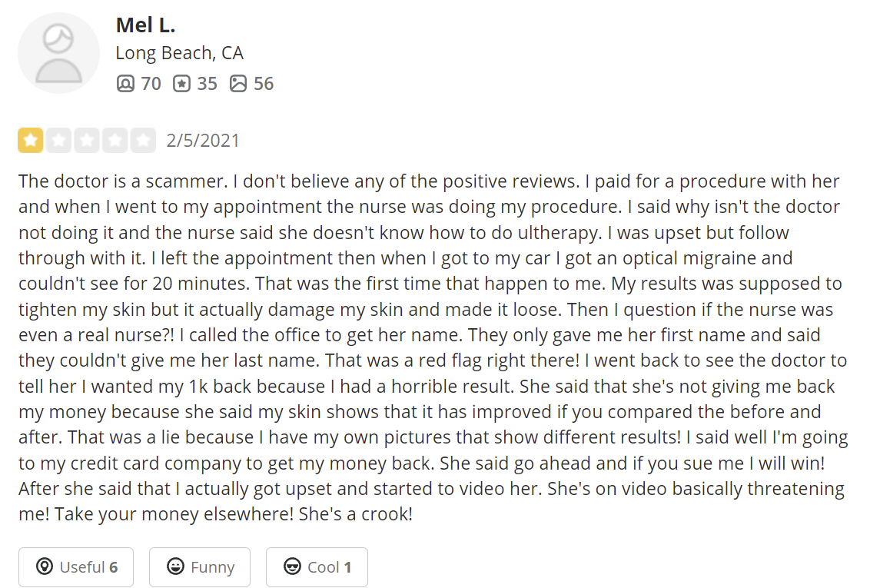Click the reviews star badge icon beside 35

coord(181,84)
